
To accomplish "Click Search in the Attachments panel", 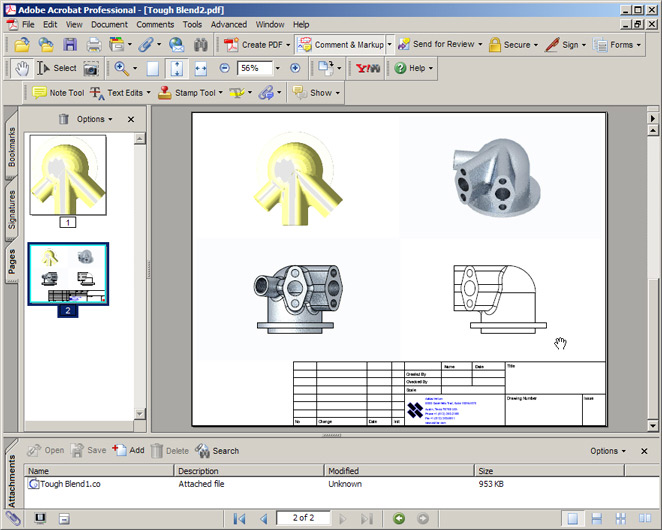I will pyautogui.click(x=217, y=450).
